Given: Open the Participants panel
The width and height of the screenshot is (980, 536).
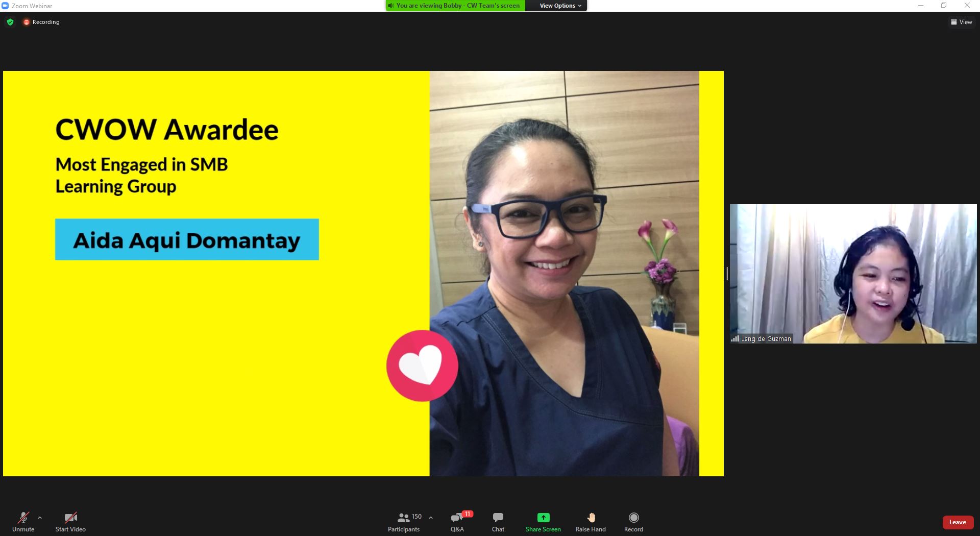Looking at the screenshot, I should click(x=404, y=522).
